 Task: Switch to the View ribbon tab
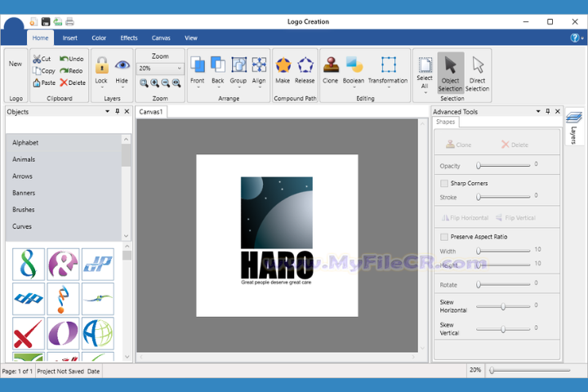tap(191, 38)
